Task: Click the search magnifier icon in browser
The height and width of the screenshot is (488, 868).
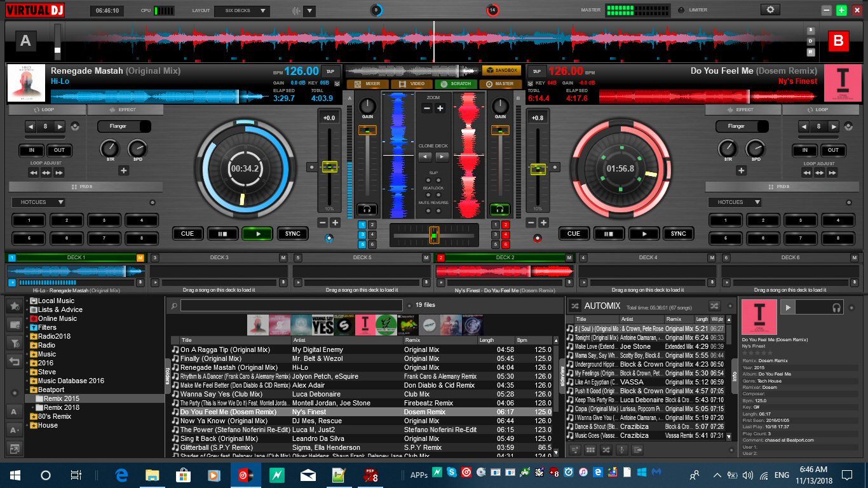Action: tap(173, 306)
